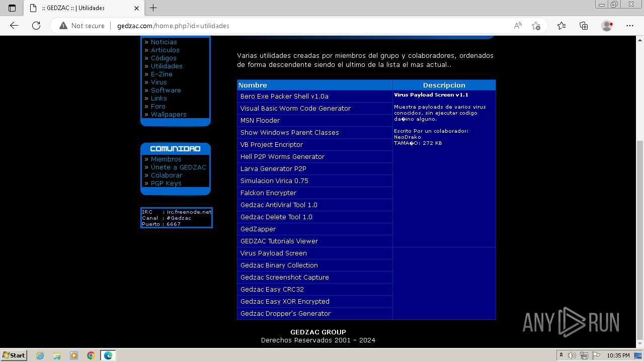Open the PGP Keys link
Viewport: 644px width, 362px height.
[x=166, y=183]
